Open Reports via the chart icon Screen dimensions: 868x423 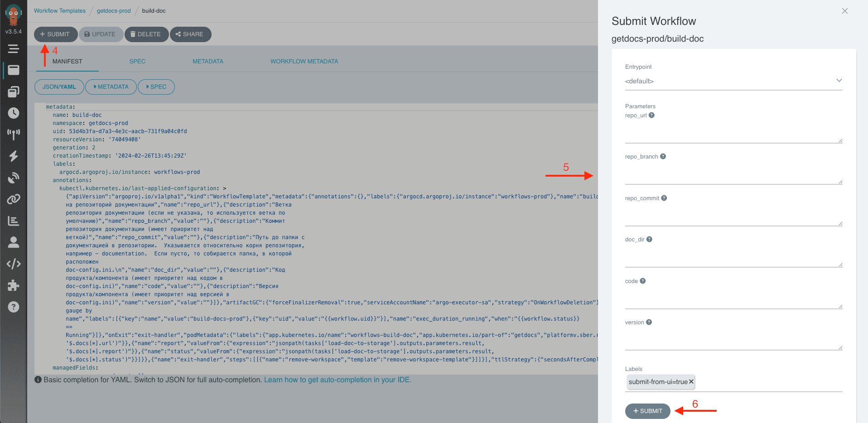[x=14, y=221]
